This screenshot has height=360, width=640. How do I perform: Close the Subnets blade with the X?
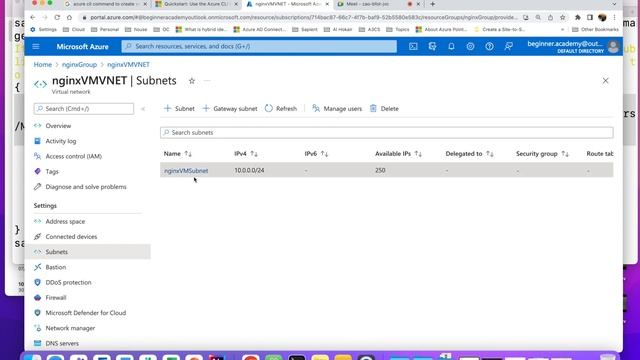tap(605, 81)
